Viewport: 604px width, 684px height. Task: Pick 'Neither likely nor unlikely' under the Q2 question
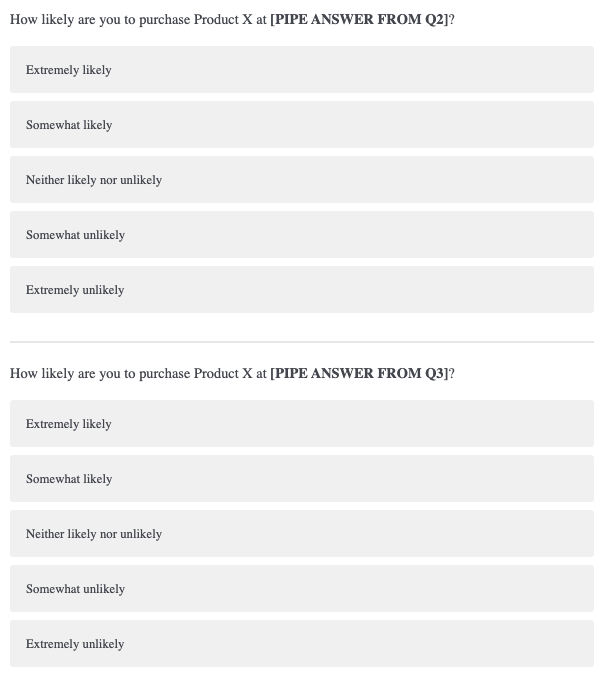click(x=301, y=180)
